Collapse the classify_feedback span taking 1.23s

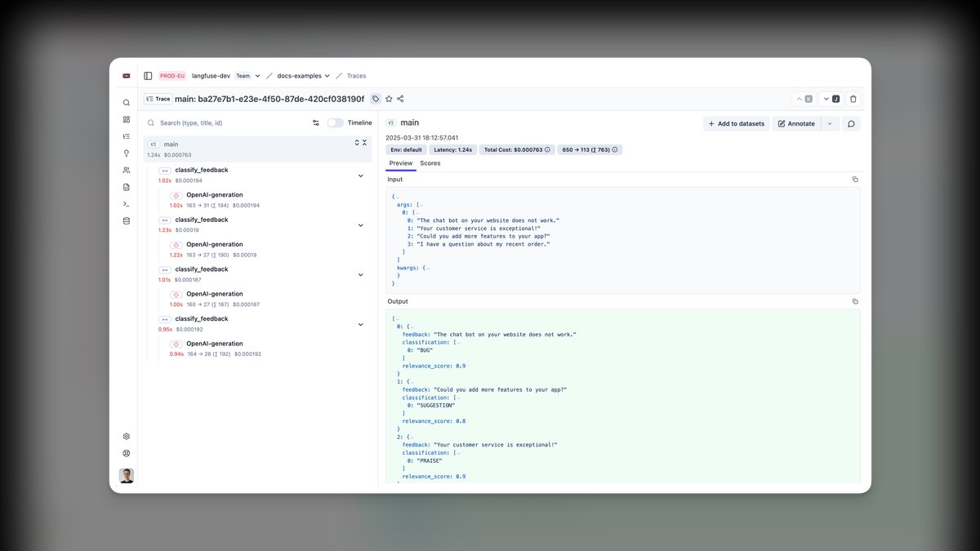pyautogui.click(x=361, y=225)
